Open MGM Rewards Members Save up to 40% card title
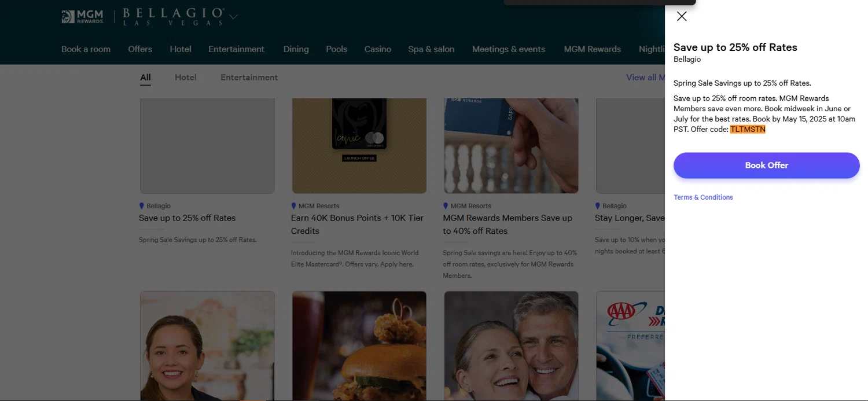 [507, 225]
